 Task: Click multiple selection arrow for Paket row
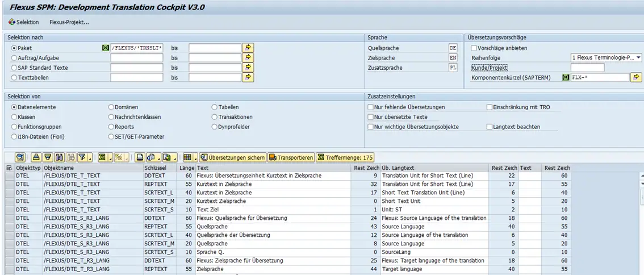[248, 48]
